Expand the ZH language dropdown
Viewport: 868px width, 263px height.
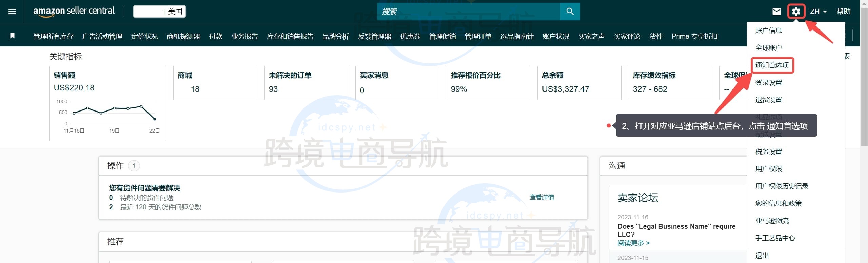(x=818, y=12)
